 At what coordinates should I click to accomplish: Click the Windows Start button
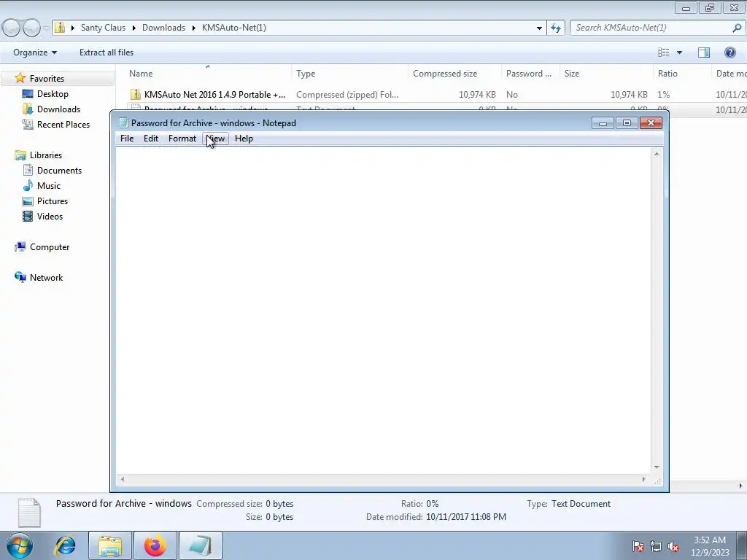point(20,545)
